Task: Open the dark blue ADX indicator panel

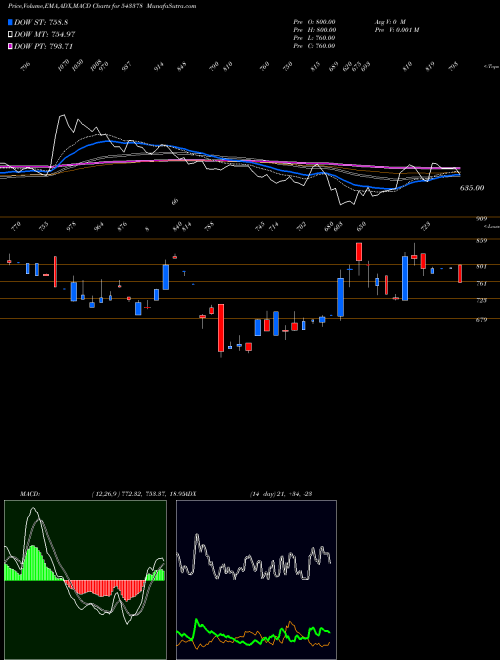Action: (x=256, y=580)
